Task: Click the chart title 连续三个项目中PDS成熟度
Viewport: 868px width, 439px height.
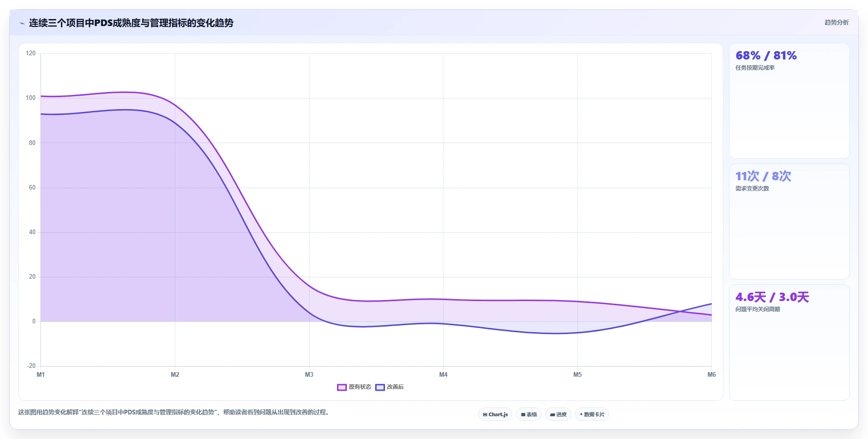Action: tap(131, 23)
